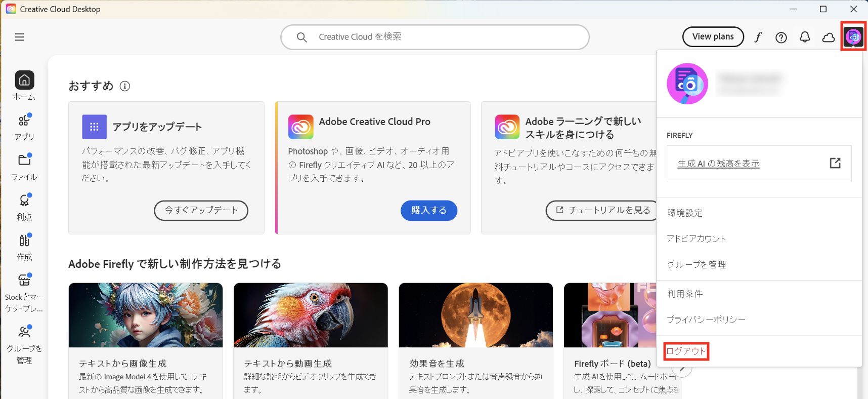Open the fonts f icon
The width and height of the screenshot is (868, 399).
pos(758,37)
